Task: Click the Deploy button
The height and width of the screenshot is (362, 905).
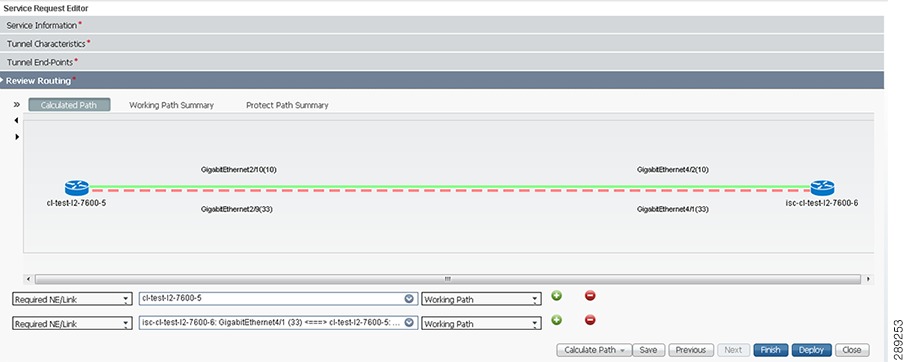Action: (x=811, y=350)
